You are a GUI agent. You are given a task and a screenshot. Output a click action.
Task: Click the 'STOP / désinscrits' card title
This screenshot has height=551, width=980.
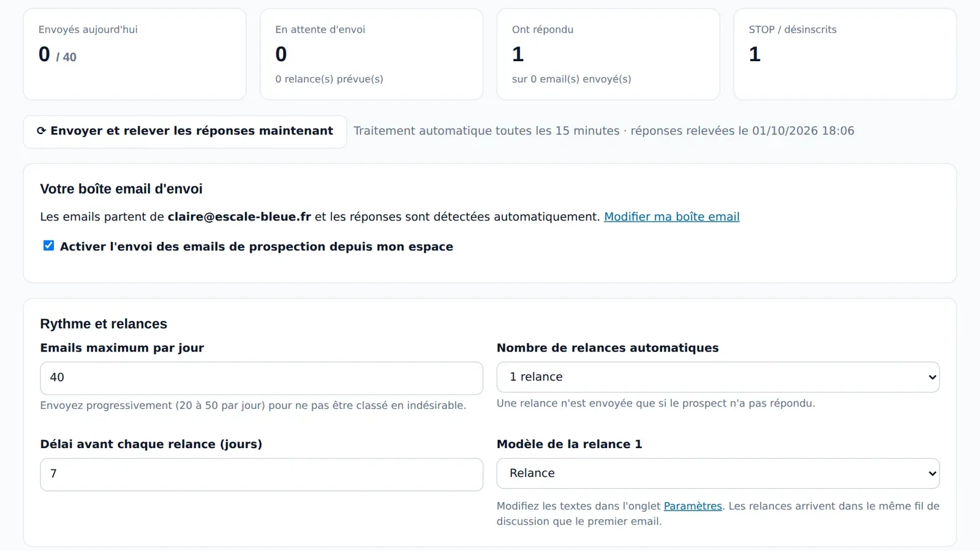pyautogui.click(x=793, y=29)
